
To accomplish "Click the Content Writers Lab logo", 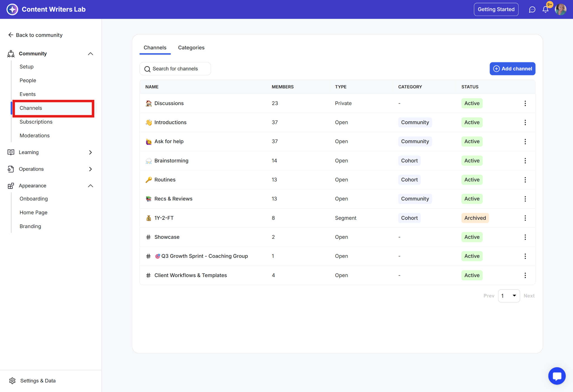I will coord(12,10).
